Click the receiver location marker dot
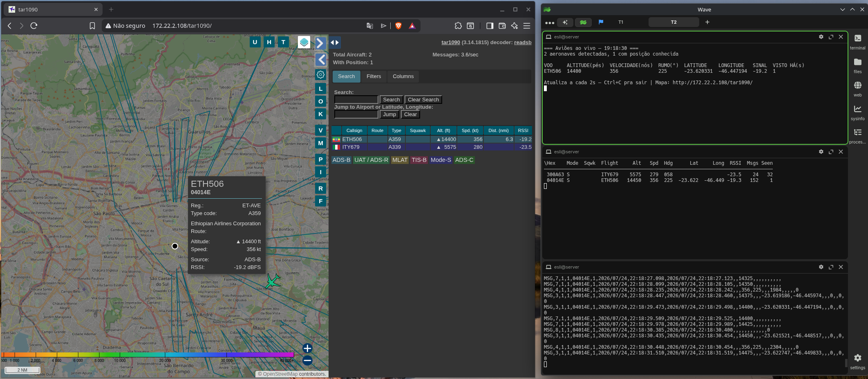 coord(175,246)
